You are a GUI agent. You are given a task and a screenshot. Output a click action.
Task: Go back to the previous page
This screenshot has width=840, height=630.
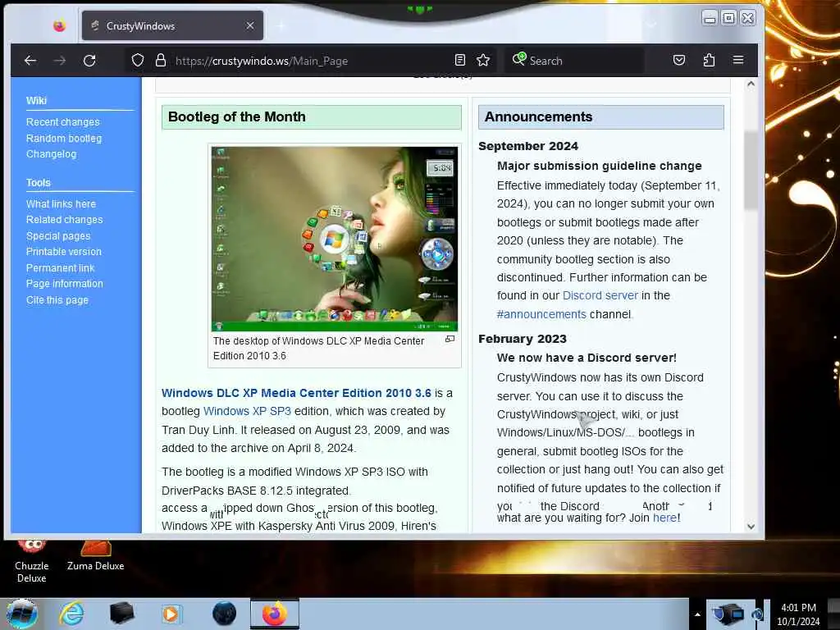[x=30, y=61]
